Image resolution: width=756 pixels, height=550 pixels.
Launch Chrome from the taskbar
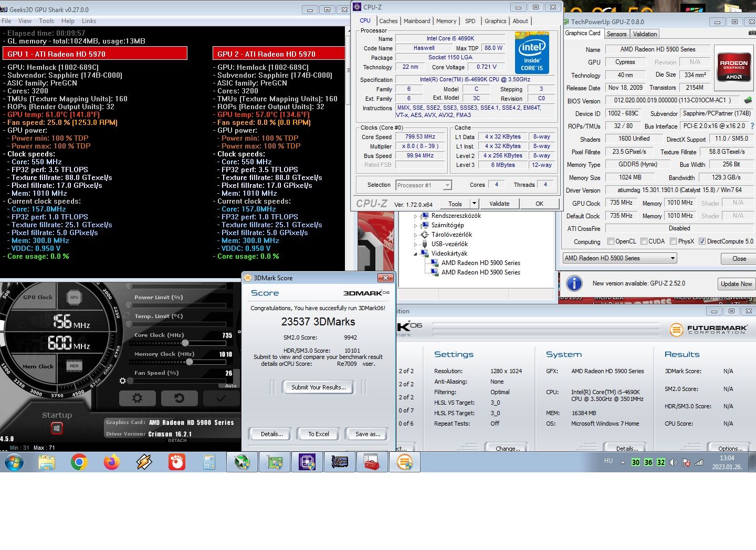79,462
